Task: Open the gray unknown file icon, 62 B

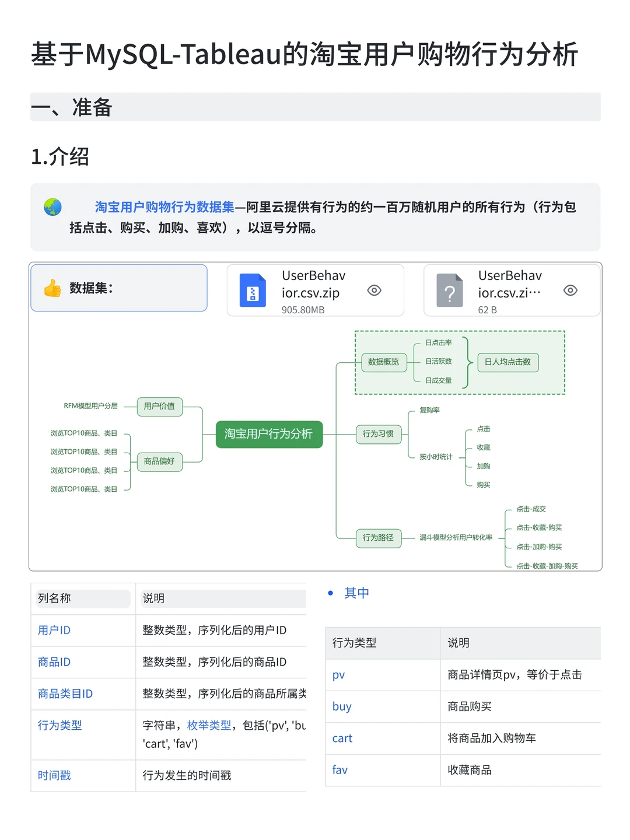Action: [449, 290]
